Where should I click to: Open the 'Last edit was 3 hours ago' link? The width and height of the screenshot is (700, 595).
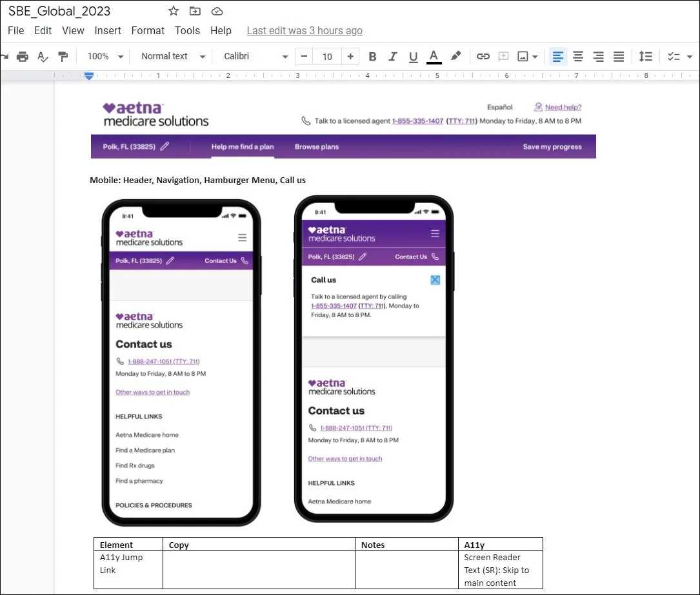pyautogui.click(x=305, y=30)
